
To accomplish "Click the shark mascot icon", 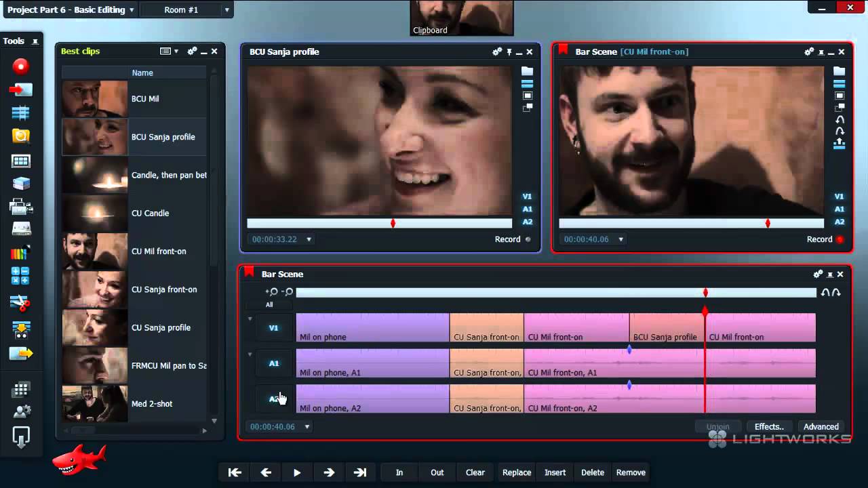I will (79, 459).
